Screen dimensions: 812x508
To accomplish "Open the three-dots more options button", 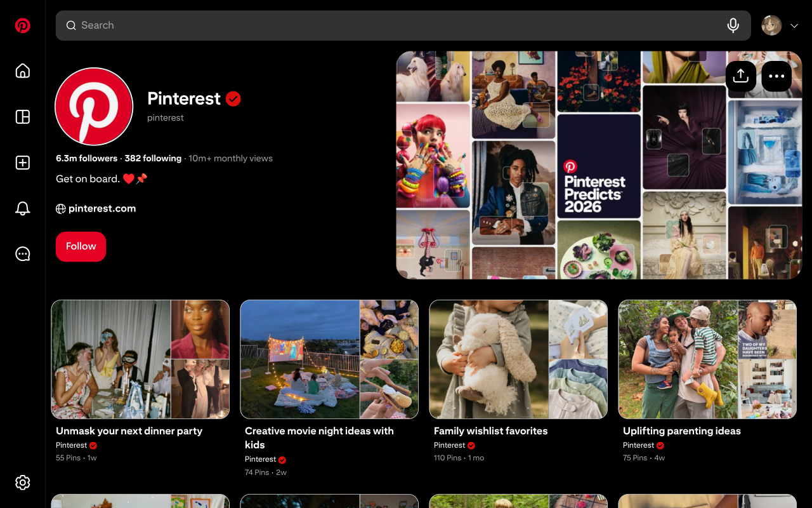I will (776, 76).
